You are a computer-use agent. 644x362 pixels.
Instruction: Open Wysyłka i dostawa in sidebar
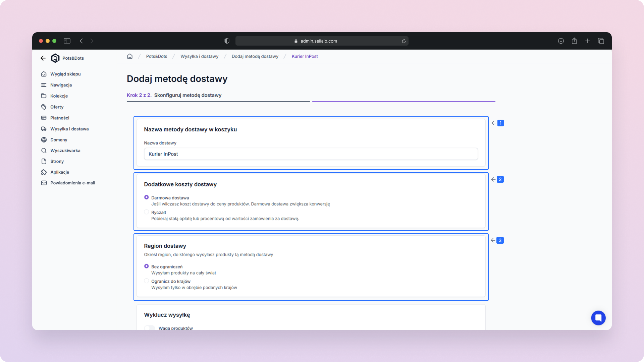(69, 129)
